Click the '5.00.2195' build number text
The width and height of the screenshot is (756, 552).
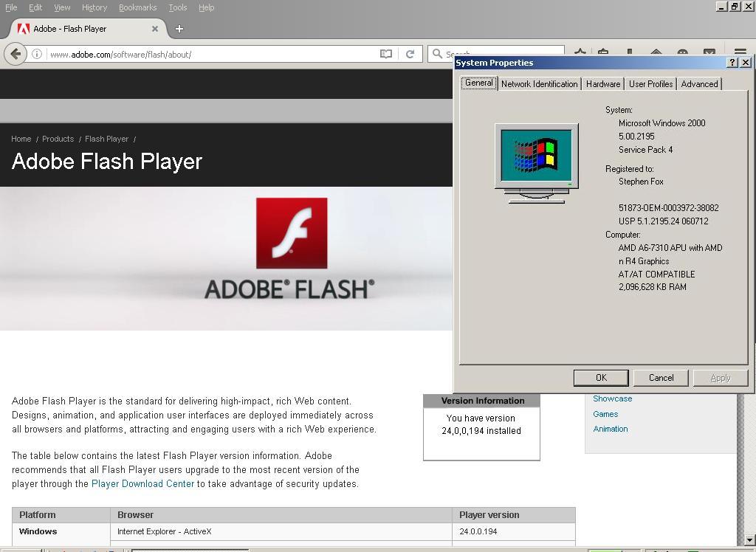click(x=636, y=137)
